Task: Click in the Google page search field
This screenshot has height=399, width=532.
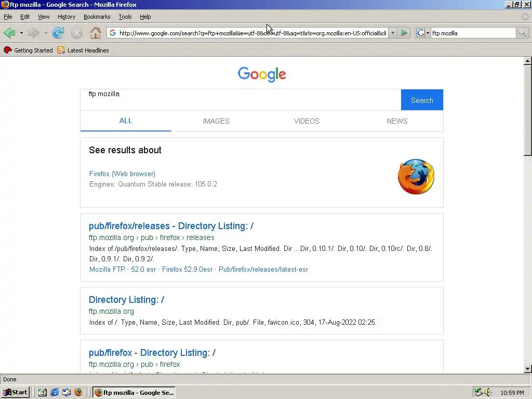Action: [241, 100]
